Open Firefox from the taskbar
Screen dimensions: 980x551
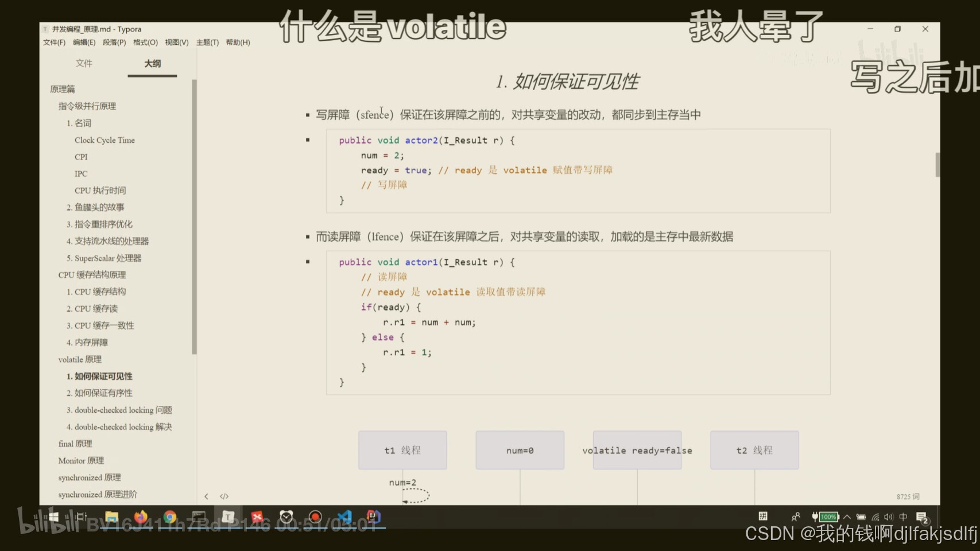click(140, 517)
